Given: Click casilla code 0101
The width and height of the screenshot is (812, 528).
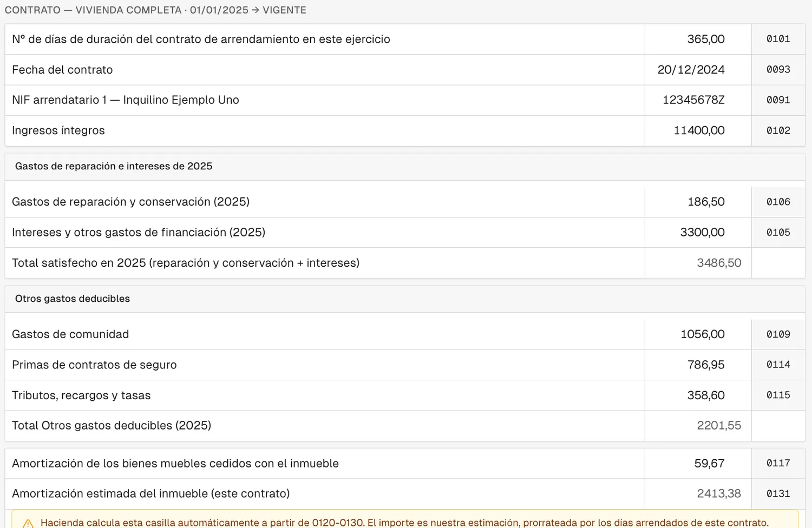Looking at the screenshot, I should [778, 39].
